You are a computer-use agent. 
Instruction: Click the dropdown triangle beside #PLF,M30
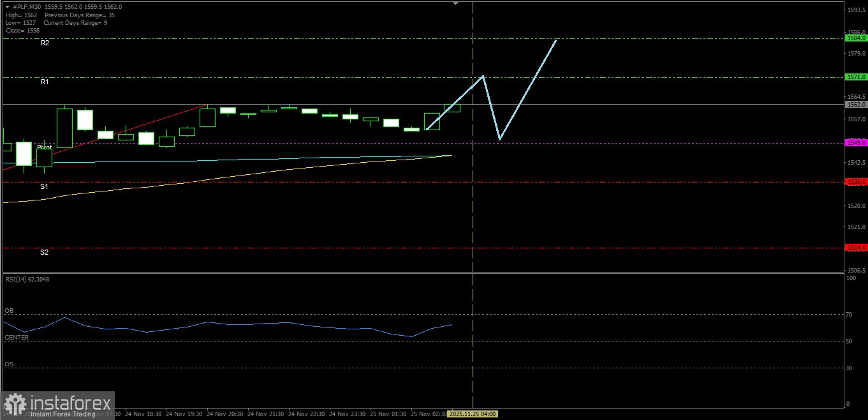7,7
